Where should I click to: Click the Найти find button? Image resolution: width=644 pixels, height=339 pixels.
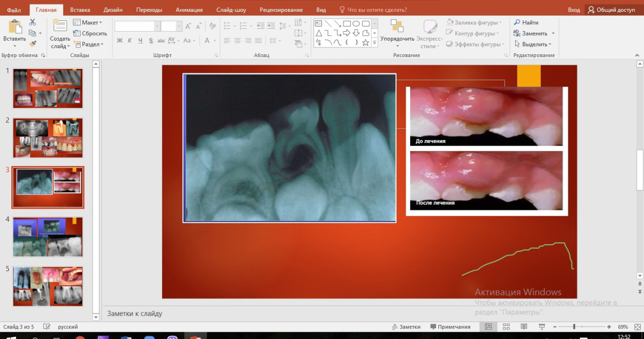click(526, 22)
